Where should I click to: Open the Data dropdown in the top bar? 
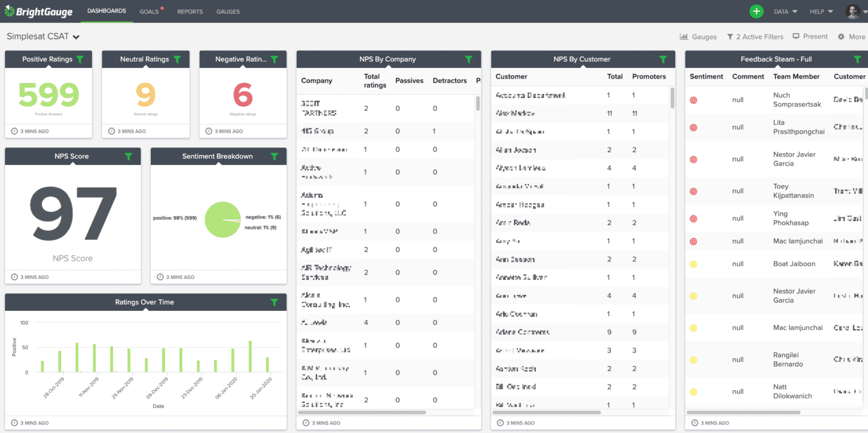785,11
